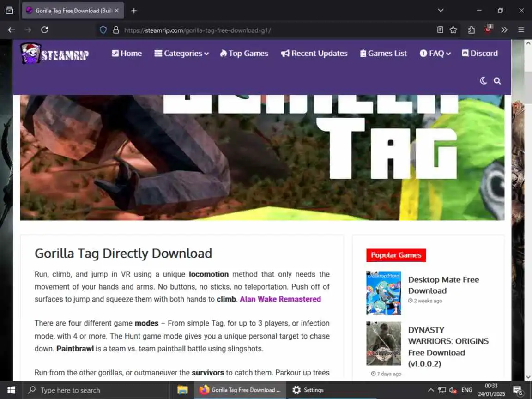Click the ENG language indicator
The image size is (532, 399).
pyautogui.click(x=467, y=390)
